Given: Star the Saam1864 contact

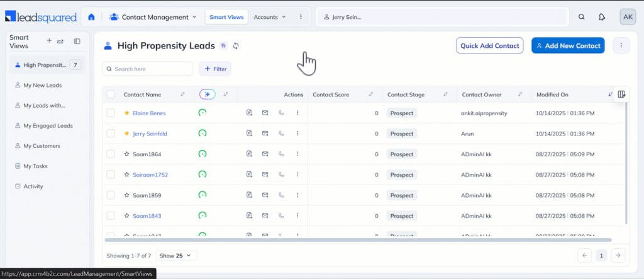Looking at the screenshot, I should (x=126, y=154).
